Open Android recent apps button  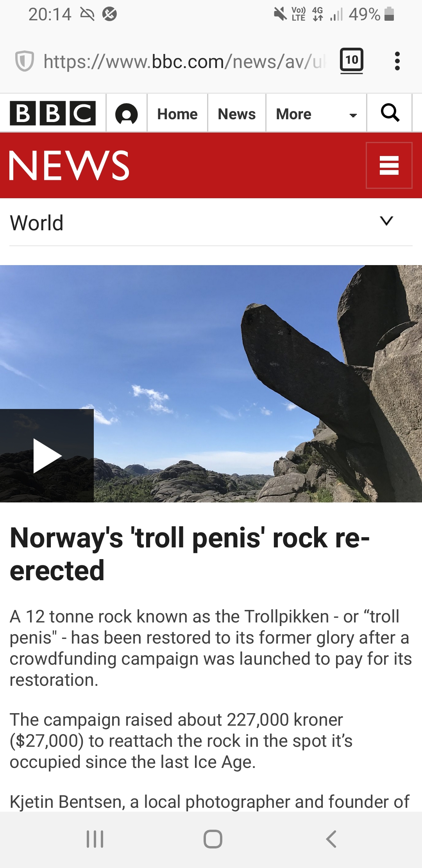tap(95, 839)
